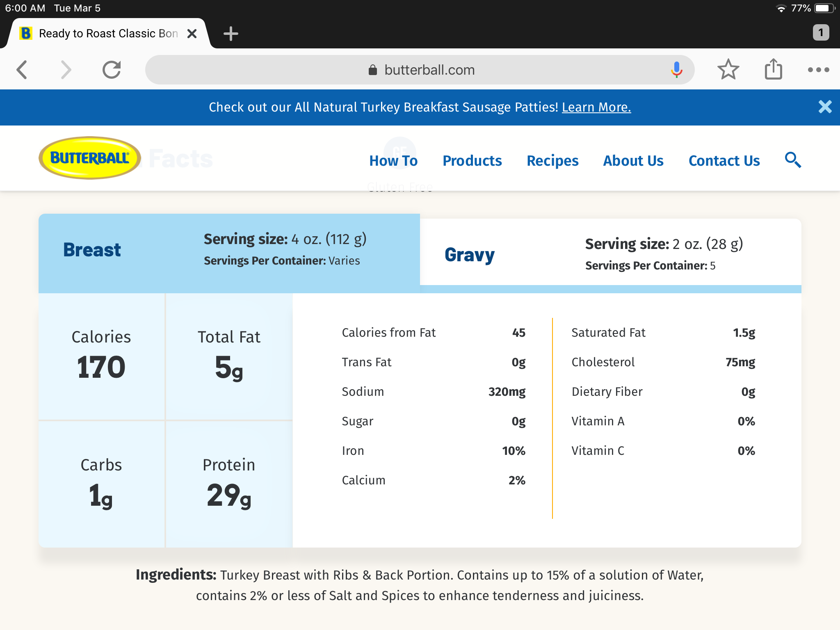Click the Iron 10% value
Image resolution: width=840 pixels, height=630 pixels.
pos(514,451)
